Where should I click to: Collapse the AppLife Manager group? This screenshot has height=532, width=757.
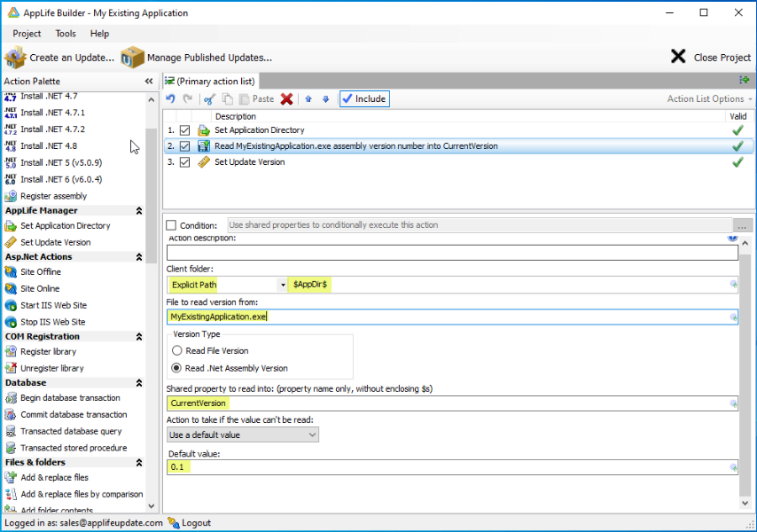(x=139, y=210)
